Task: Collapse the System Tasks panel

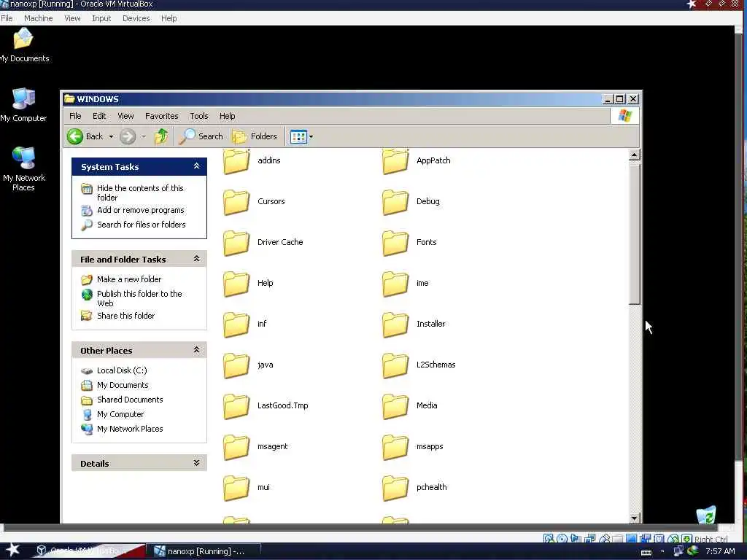Action: 196,166
